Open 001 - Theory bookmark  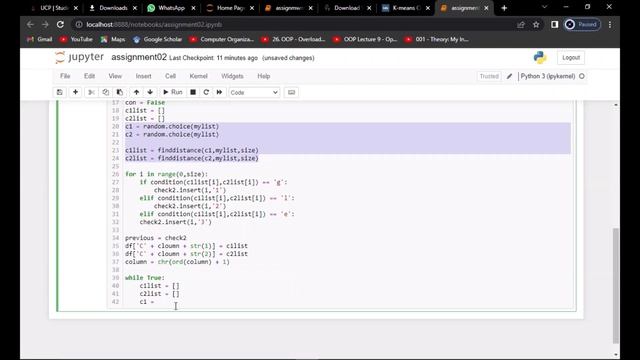click(437, 40)
